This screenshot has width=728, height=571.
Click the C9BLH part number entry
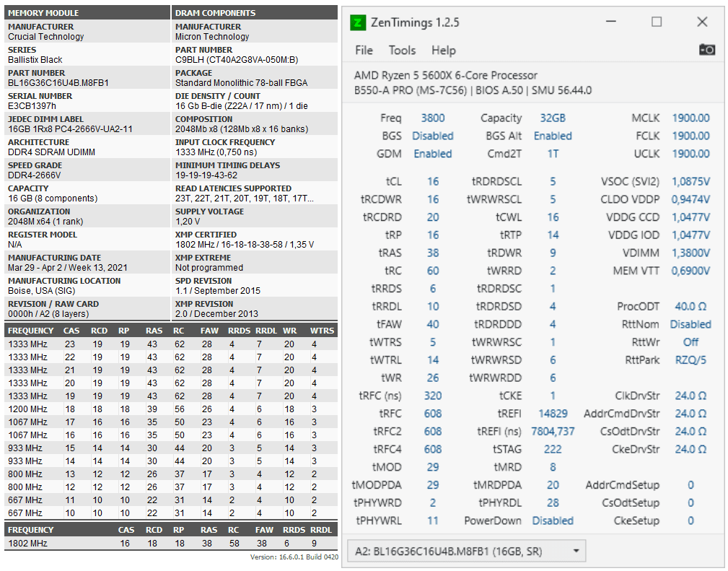click(237, 60)
